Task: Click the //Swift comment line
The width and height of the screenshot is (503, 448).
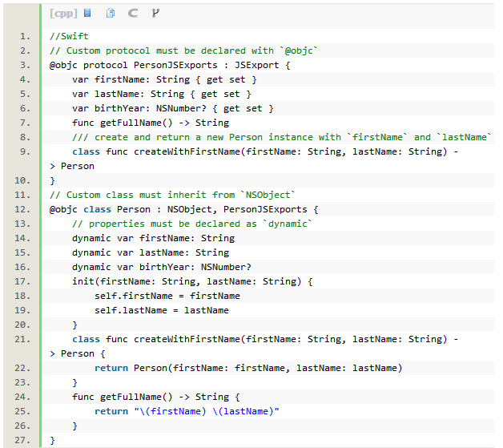Action: click(x=69, y=36)
